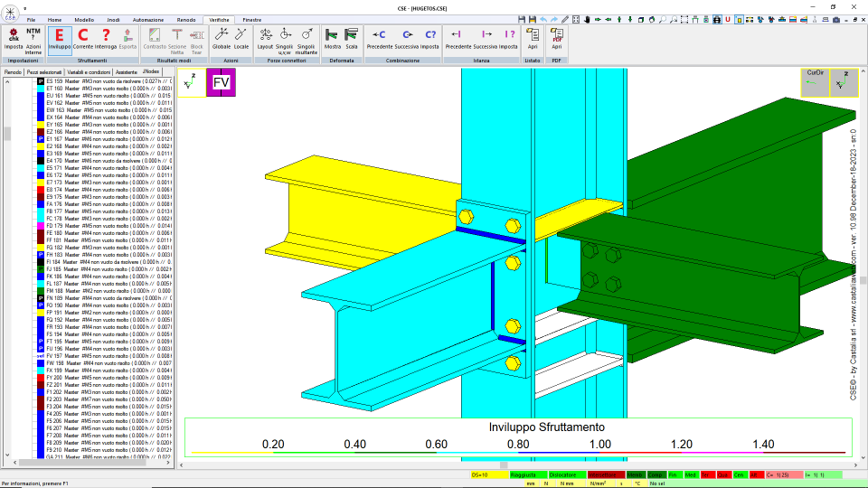Switch to the Jnodi ribbon tab

[x=113, y=20]
